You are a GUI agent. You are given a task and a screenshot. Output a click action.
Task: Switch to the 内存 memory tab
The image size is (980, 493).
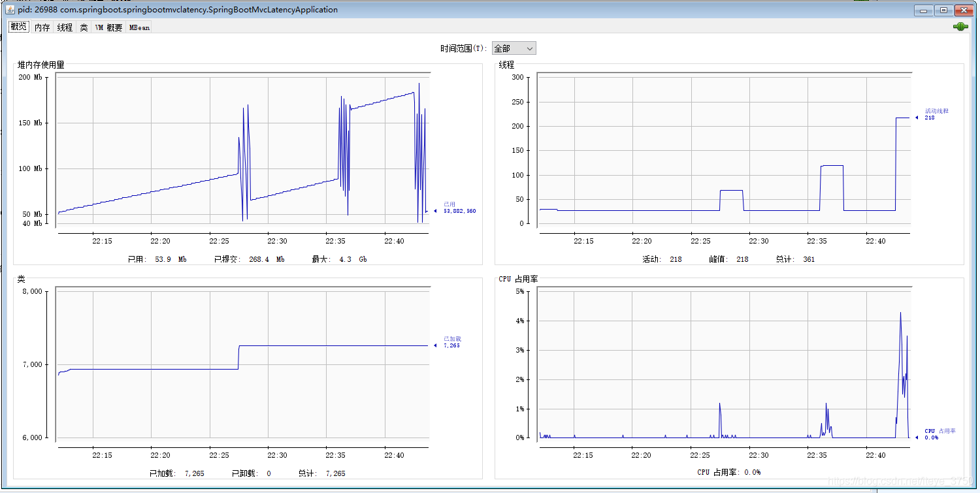pyautogui.click(x=42, y=27)
